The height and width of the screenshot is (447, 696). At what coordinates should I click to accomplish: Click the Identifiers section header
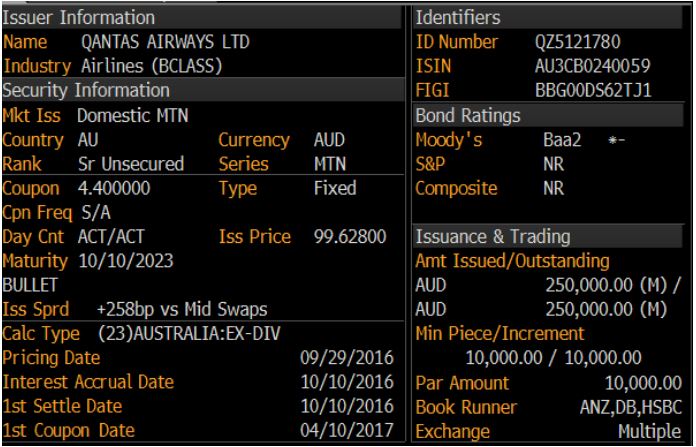pos(547,18)
